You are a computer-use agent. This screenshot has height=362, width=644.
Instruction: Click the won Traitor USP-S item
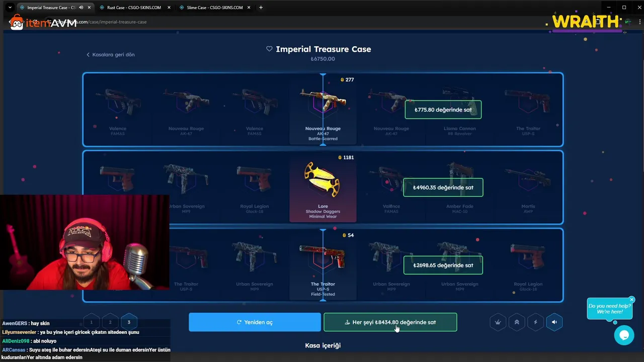[323, 265]
